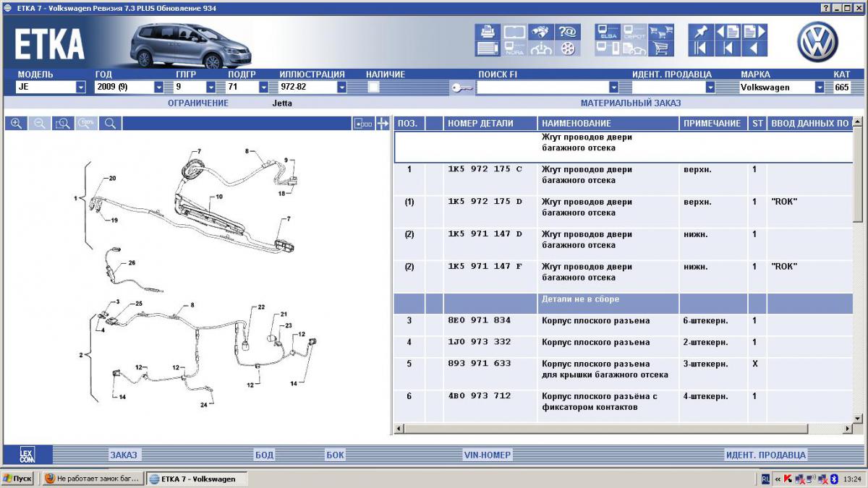Expand the ГОД dropdown showing 2009 (9)
Image resolution: width=868 pixels, height=488 pixels.
click(x=159, y=87)
